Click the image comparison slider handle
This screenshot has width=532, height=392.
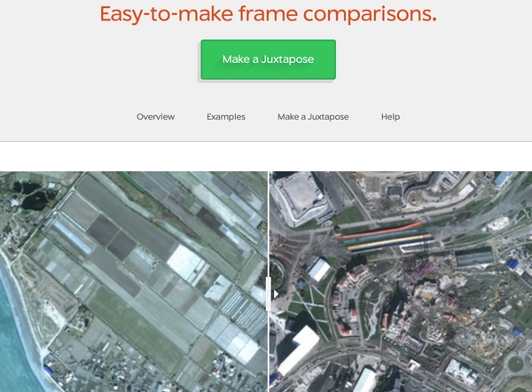(x=269, y=294)
